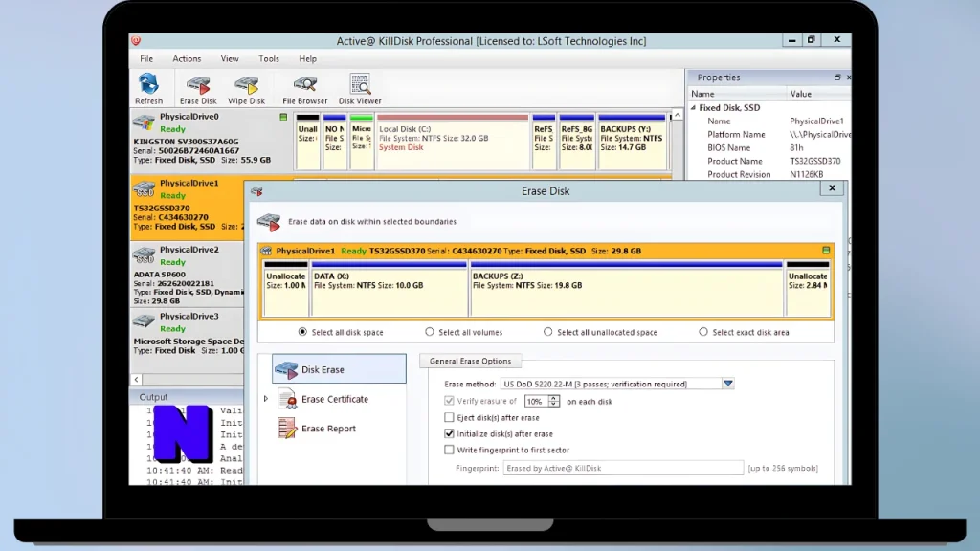
Task: Select Disk Erase settings page
Action: pyautogui.click(x=339, y=369)
